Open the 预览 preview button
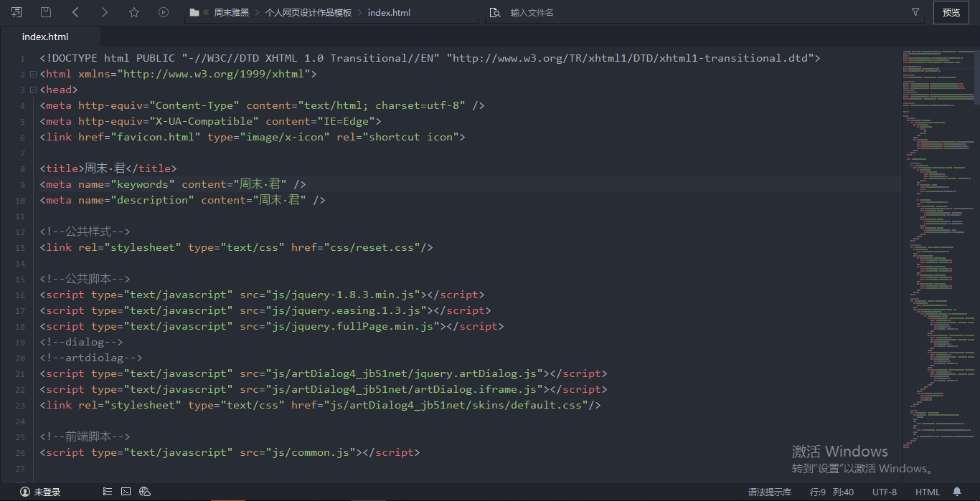 click(x=951, y=12)
